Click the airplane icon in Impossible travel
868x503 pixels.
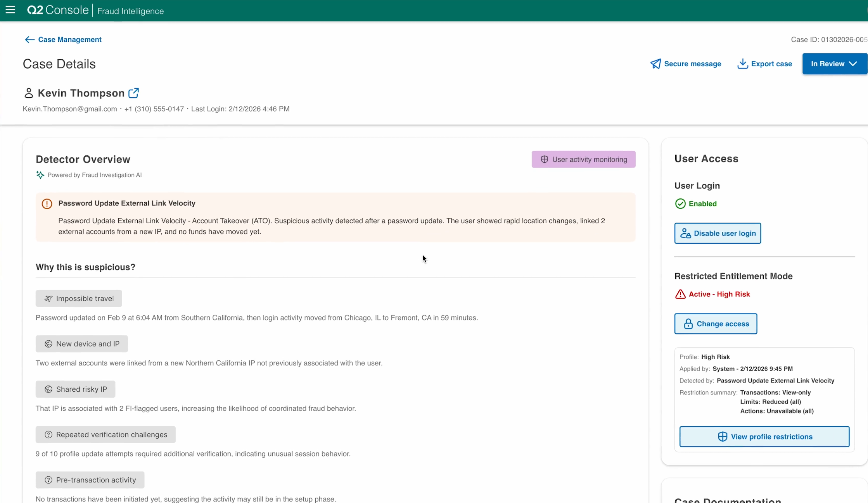pos(48,298)
